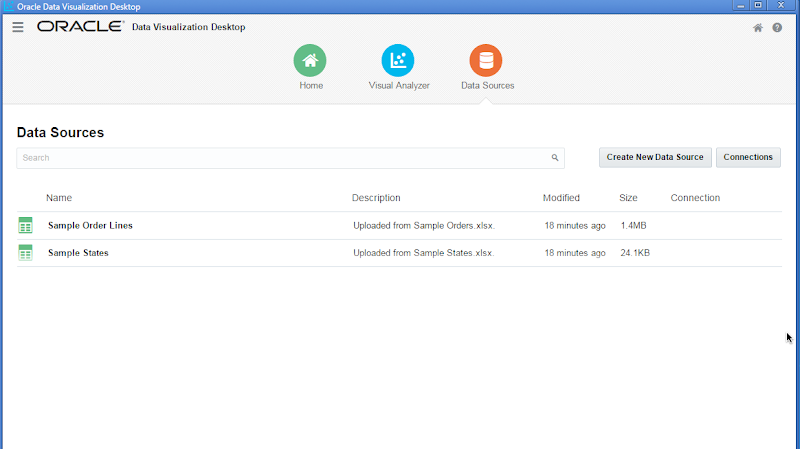The width and height of the screenshot is (800, 449).
Task: Focus the Search data sources field
Action: 290,158
